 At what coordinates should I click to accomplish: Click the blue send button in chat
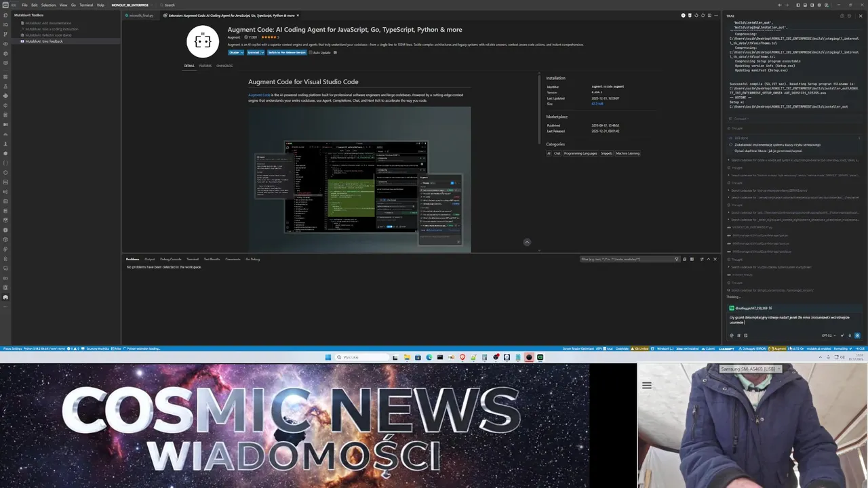point(857,335)
